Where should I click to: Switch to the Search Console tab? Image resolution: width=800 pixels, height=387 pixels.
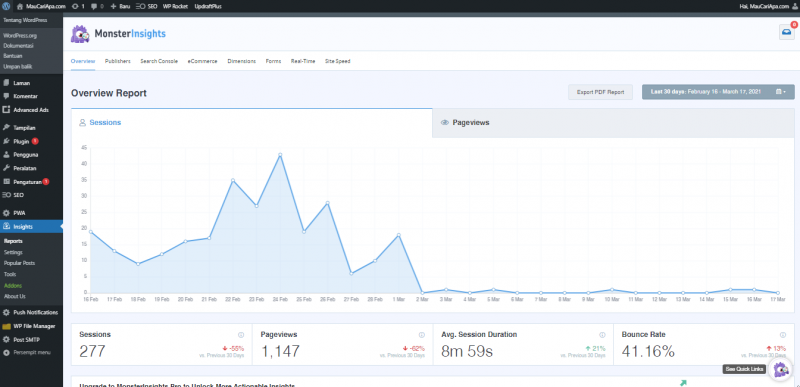point(159,61)
